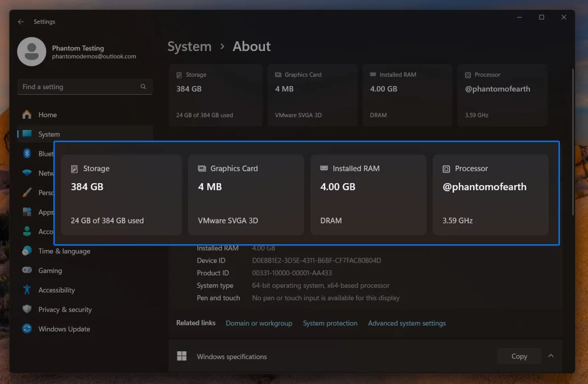This screenshot has width=588, height=384.
Task: Maximize the Settings window
Action: tap(542, 17)
